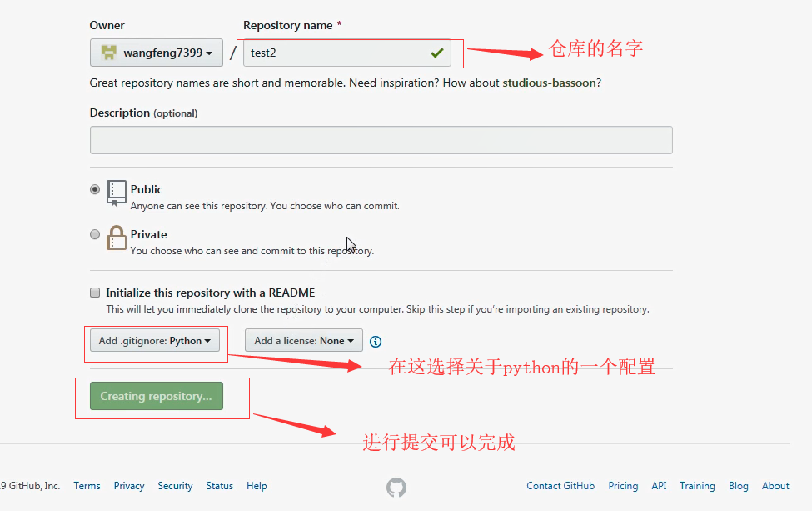Image resolution: width=812 pixels, height=511 pixels.
Task: Open the Add .gitignore: Python dropdown
Action: click(155, 340)
